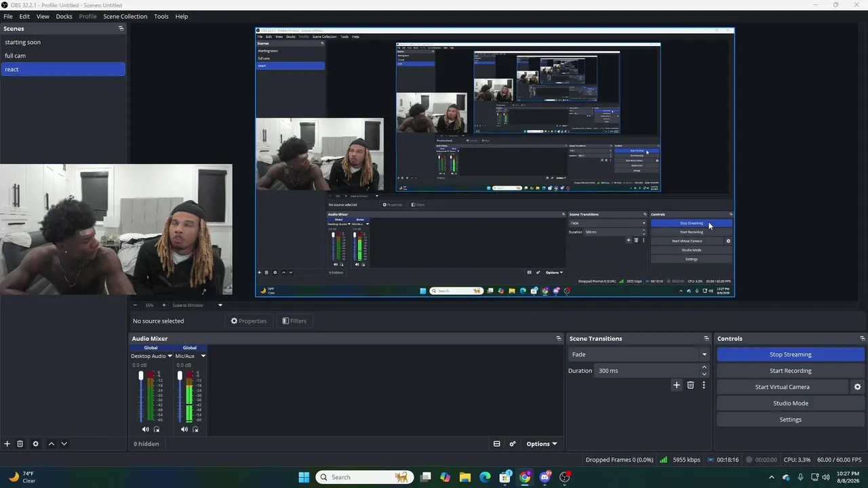This screenshot has width=868, height=488.
Task: Click Start Virtual Camera button
Action: click(x=783, y=387)
